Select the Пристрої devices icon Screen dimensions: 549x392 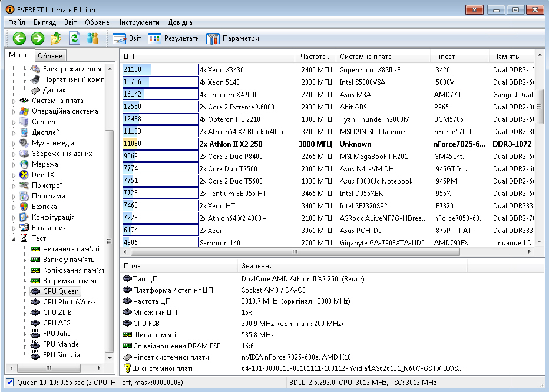pyautogui.click(x=24, y=185)
